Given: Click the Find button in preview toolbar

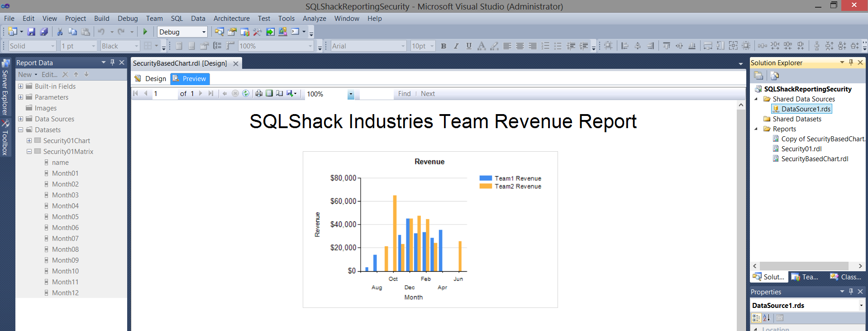Looking at the screenshot, I should click(405, 94).
